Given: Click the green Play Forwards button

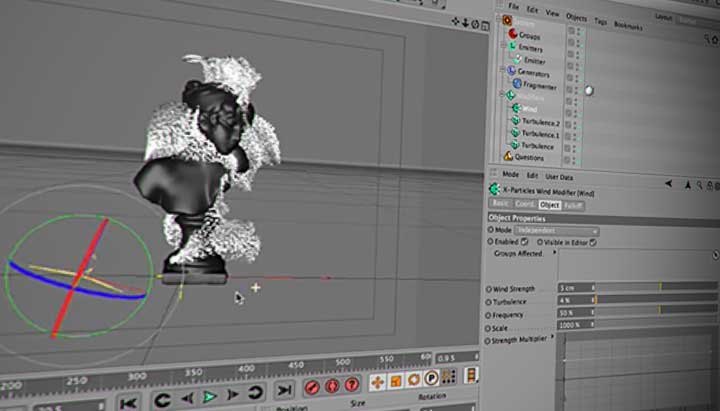Looking at the screenshot, I should (x=209, y=396).
